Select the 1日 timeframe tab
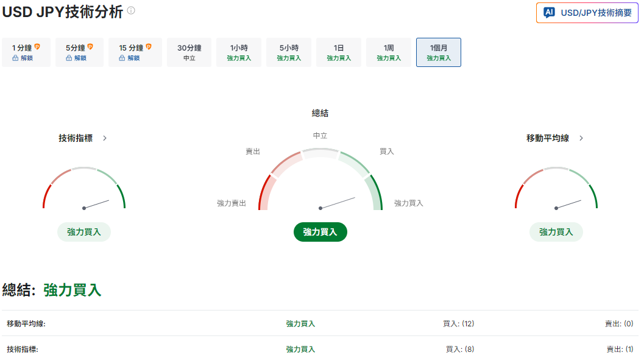The width and height of the screenshot is (644, 358). (338, 52)
